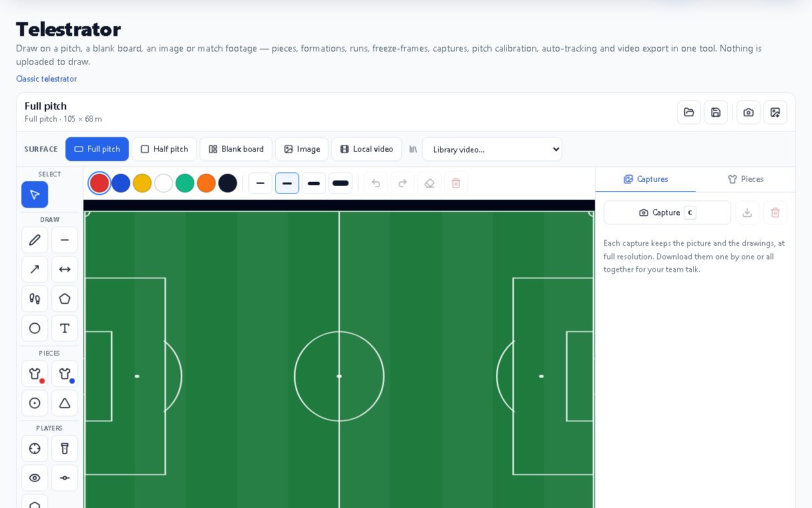This screenshot has height=508, width=812.
Task: Open the Pieces tab
Action: [745, 179]
